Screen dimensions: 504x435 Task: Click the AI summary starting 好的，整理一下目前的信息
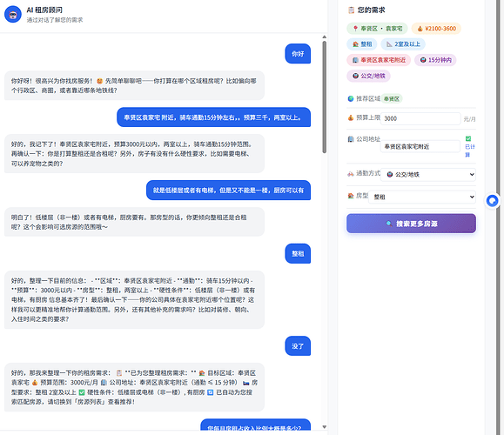(x=134, y=300)
